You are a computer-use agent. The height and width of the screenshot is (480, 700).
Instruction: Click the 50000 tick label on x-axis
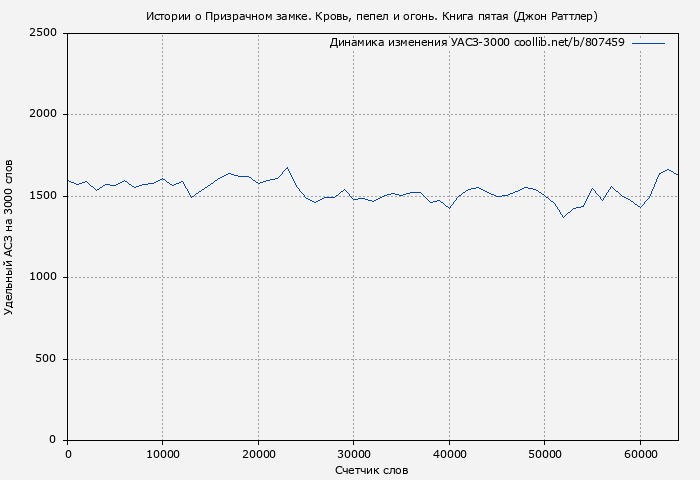point(544,454)
